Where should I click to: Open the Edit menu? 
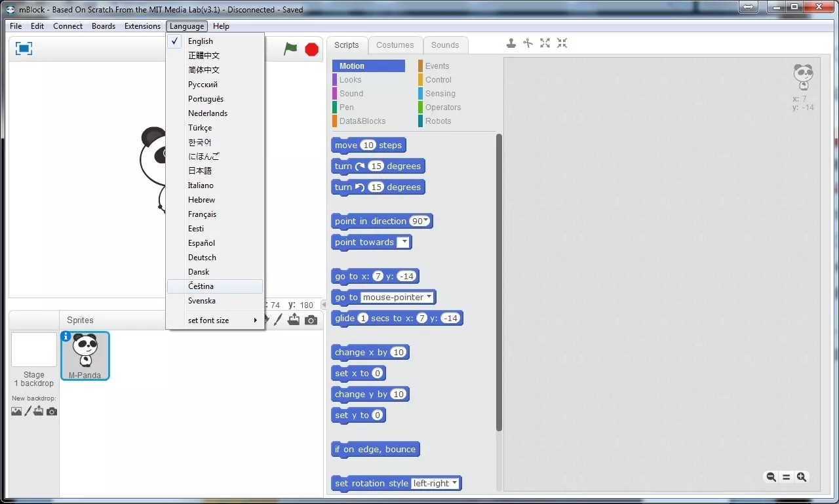point(37,26)
